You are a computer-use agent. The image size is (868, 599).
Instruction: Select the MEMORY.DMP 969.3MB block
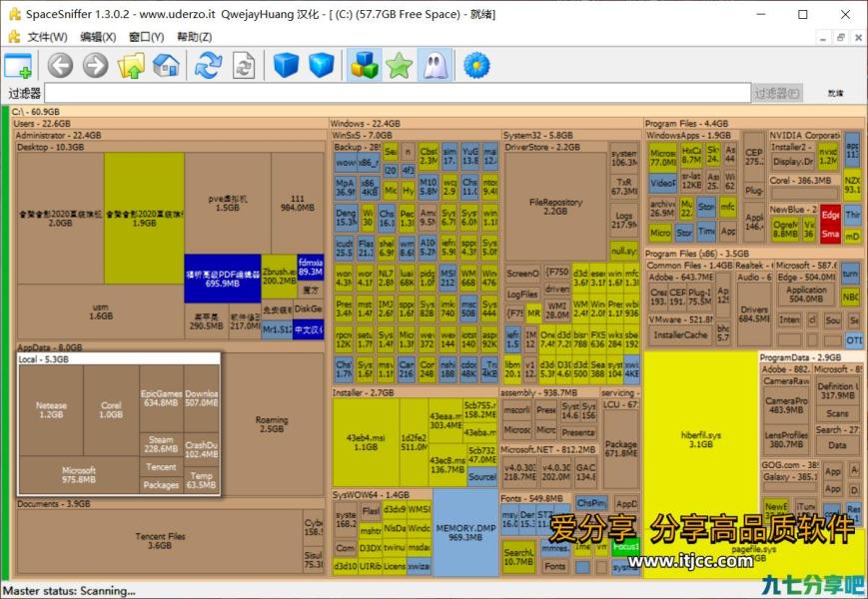(465, 532)
